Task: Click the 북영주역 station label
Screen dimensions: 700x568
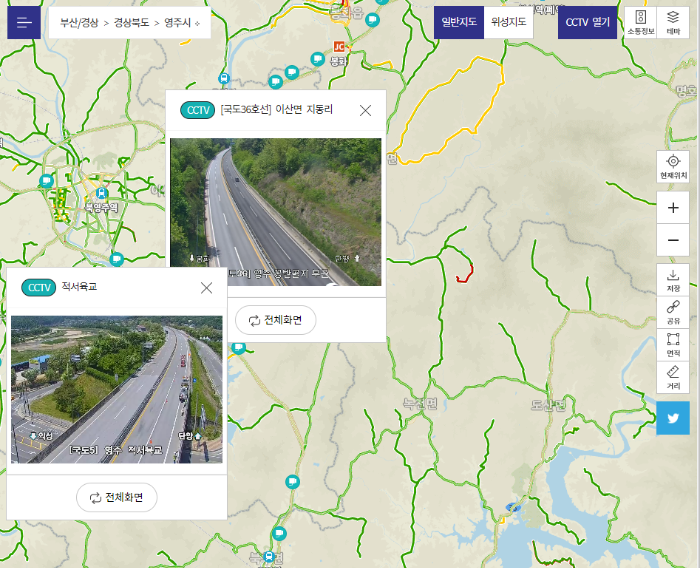Action: tap(102, 207)
